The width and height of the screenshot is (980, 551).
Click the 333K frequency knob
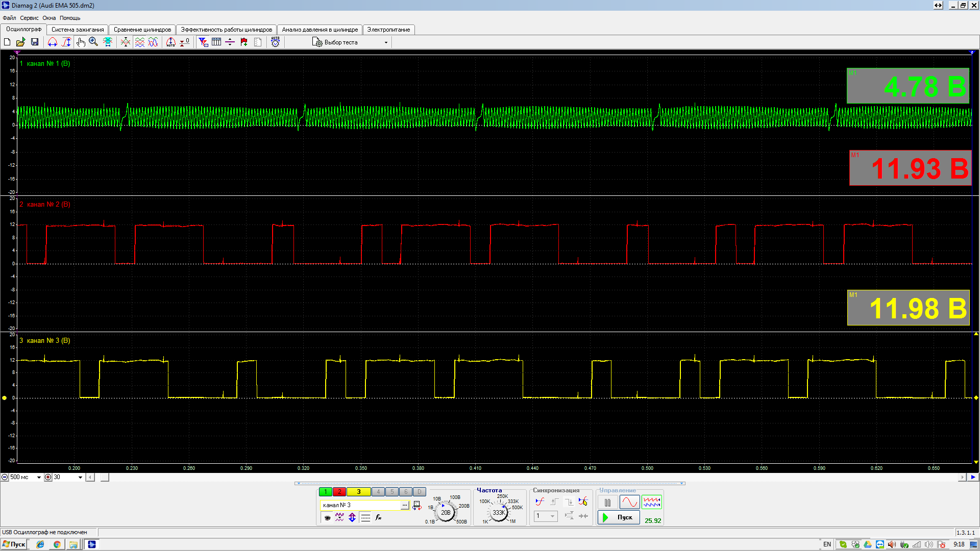[x=499, y=512]
